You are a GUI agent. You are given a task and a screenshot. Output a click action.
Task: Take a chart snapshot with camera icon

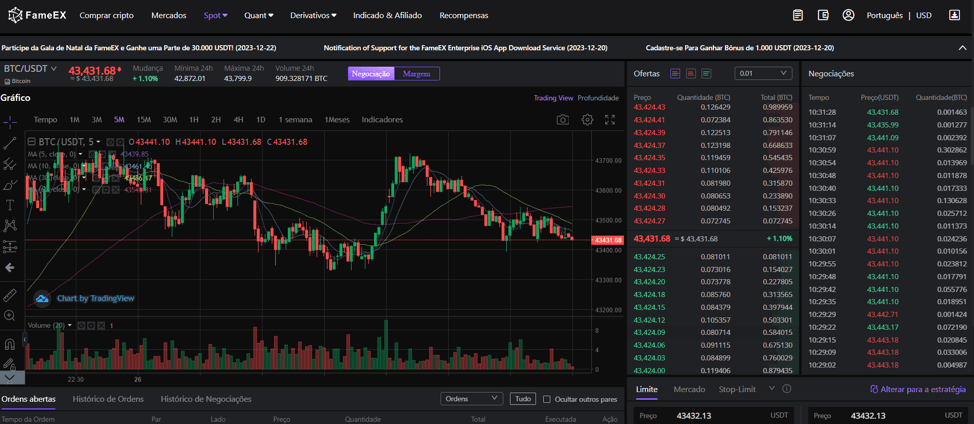pos(562,120)
